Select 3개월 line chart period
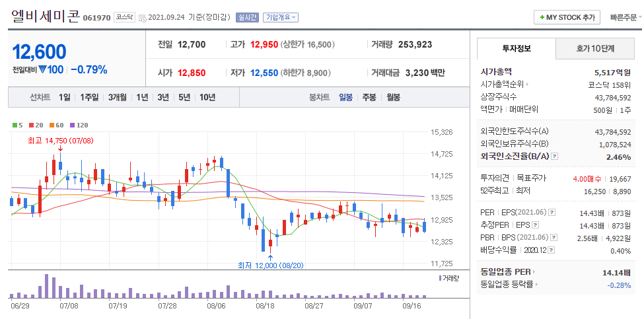 point(118,97)
